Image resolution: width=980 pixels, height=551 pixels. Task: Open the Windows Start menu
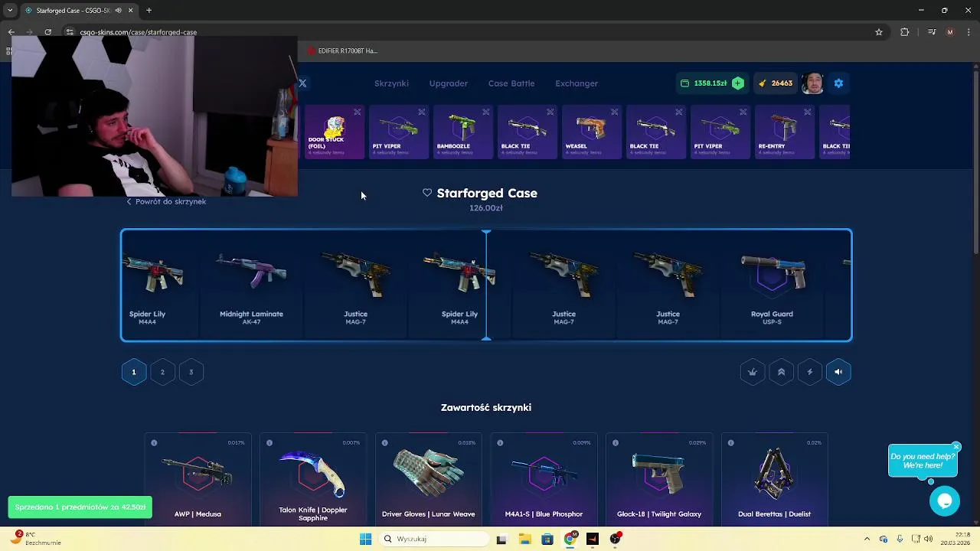pyautogui.click(x=365, y=539)
